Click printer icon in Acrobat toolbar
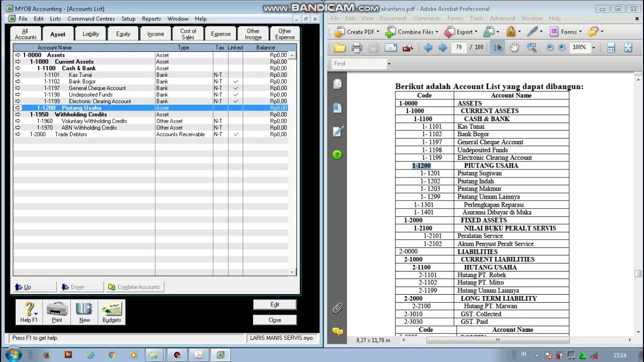The width and height of the screenshot is (644, 362). (x=357, y=48)
